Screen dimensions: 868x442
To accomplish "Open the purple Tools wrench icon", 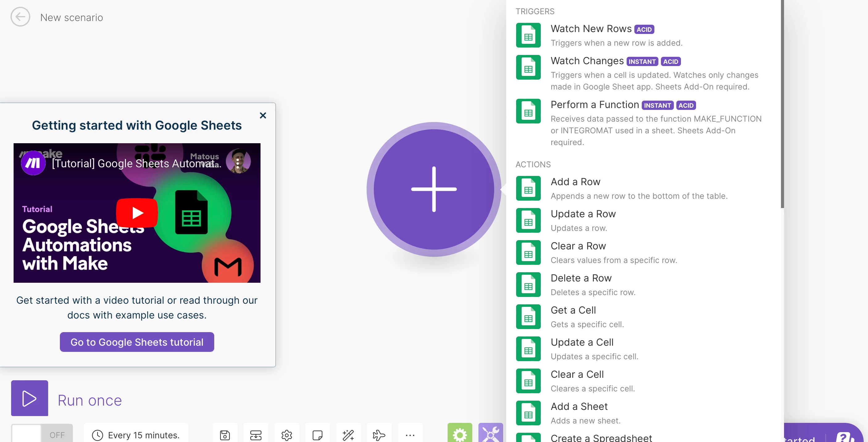I will [x=490, y=434].
